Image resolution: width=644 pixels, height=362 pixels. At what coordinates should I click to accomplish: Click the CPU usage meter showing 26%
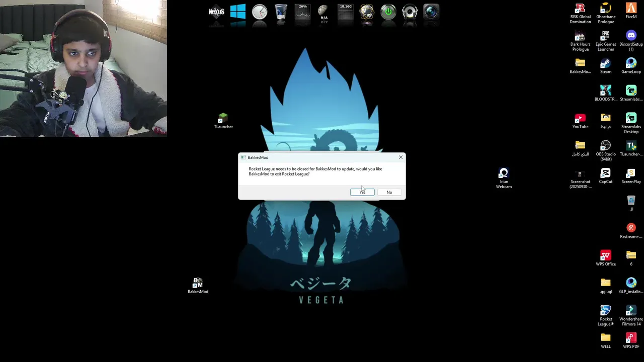click(302, 12)
